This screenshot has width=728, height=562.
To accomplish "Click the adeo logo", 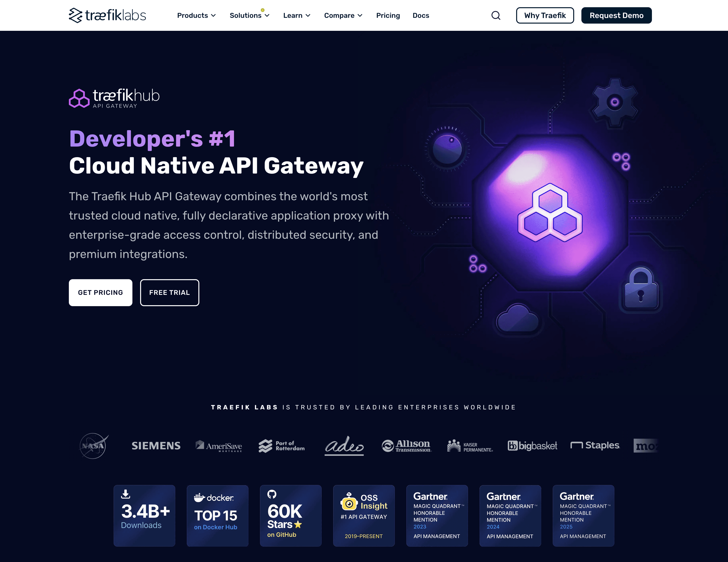I will [x=344, y=446].
